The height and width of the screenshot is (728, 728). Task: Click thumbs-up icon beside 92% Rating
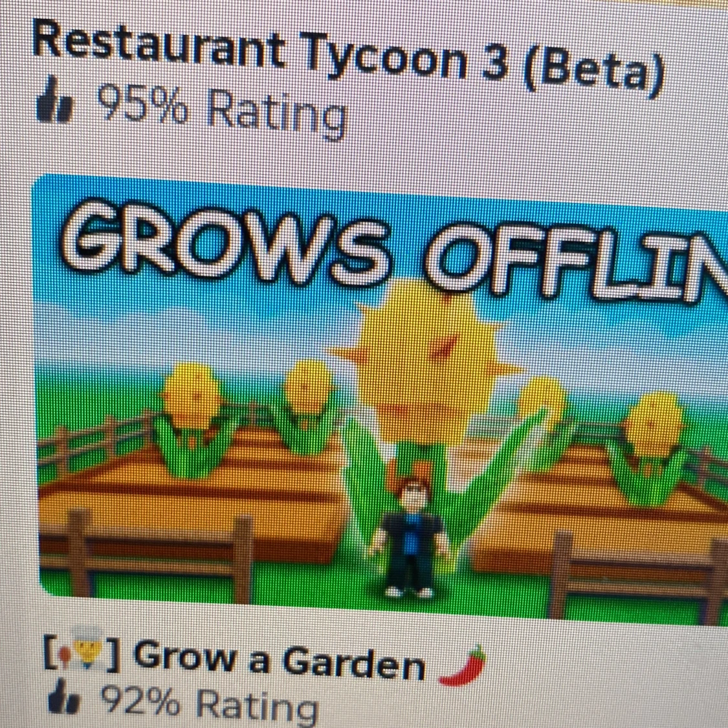64,696
